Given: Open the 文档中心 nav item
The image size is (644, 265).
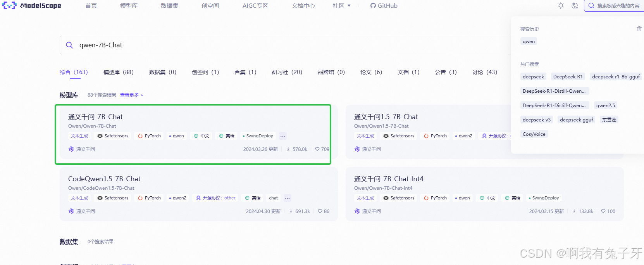Looking at the screenshot, I should click(303, 5).
